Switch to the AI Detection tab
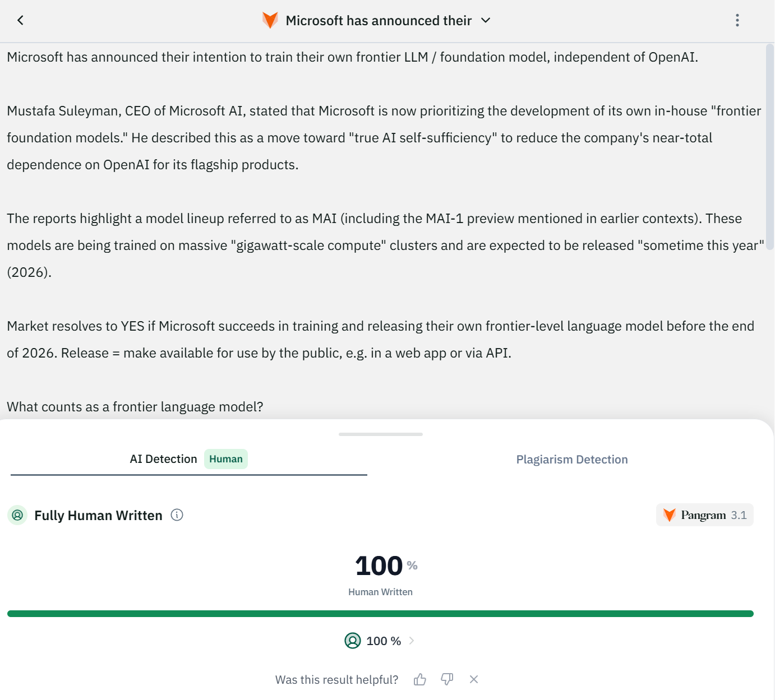This screenshot has width=775, height=700. [x=163, y=459]
